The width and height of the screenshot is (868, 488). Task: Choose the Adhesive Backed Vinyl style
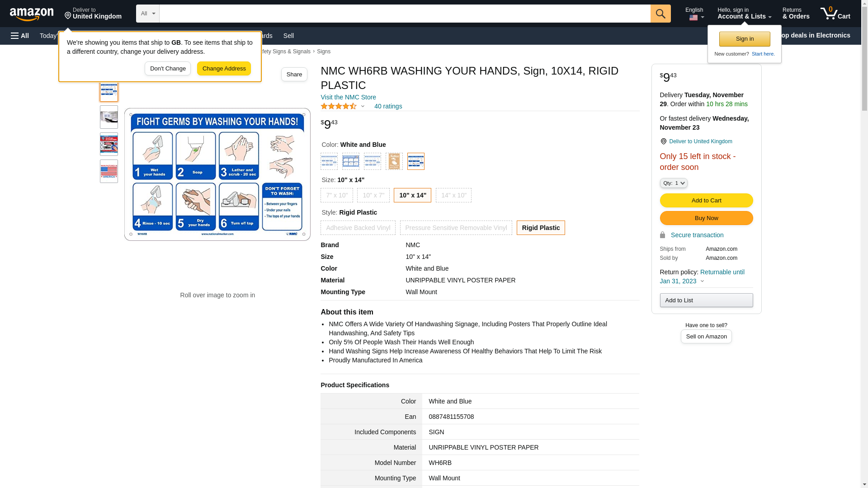pyautogui.click(x=358, y=228)
